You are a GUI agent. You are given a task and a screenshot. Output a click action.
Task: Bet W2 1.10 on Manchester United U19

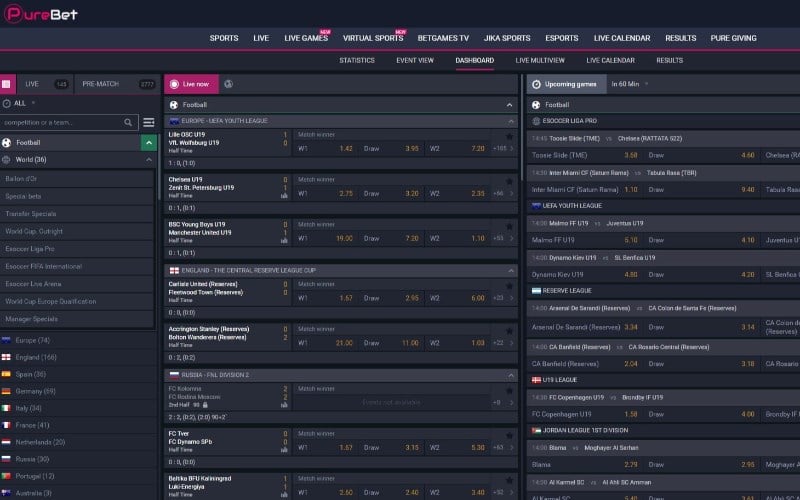pos(457,238)
